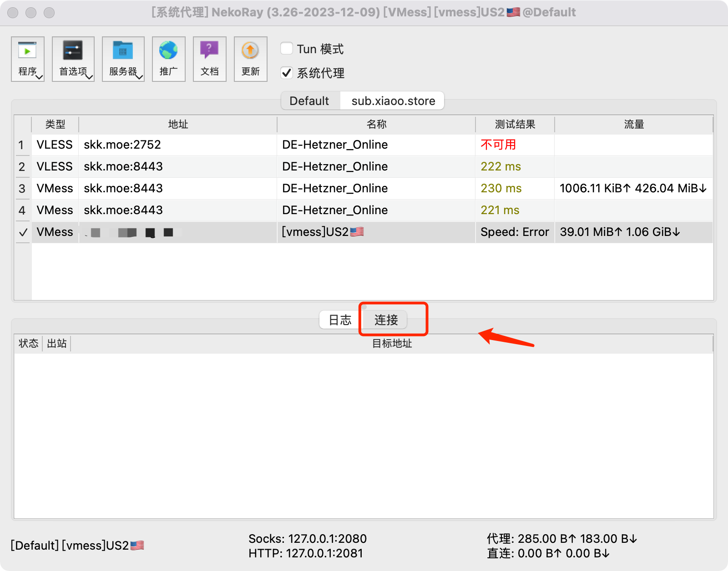The image size is (728, 571).
Task: Sort by the 地址 column header
Action: [178, 125]
